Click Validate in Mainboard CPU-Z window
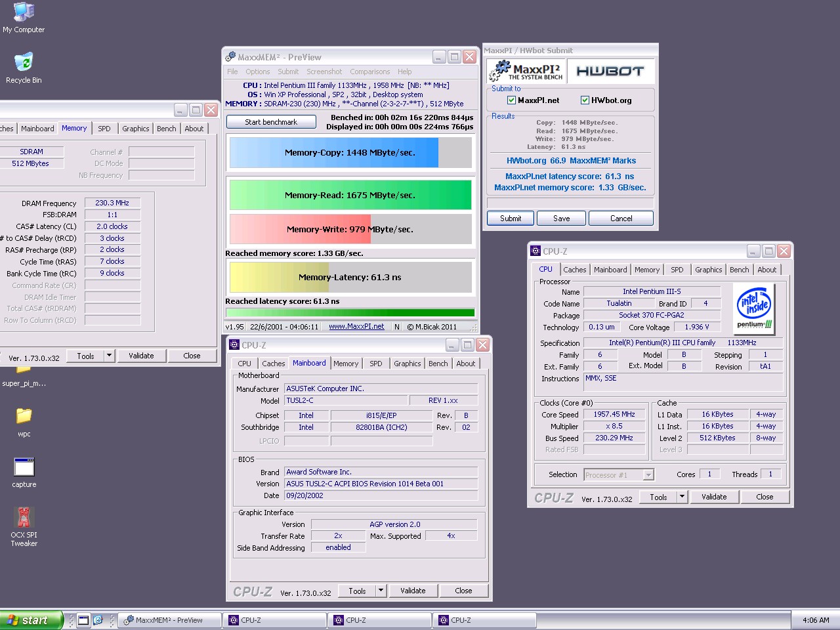 pyautogui.click(x=413, y=591)
